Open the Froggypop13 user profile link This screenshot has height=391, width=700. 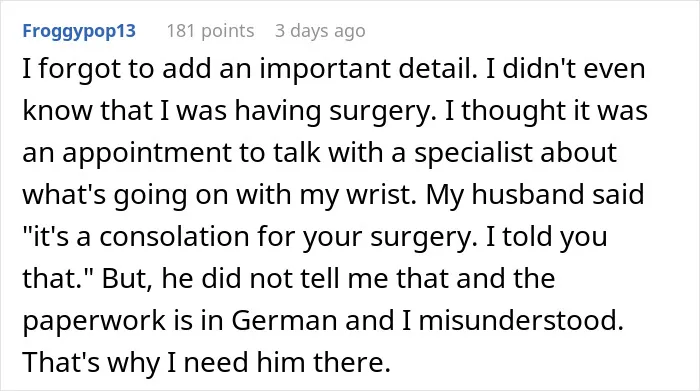coord(79,31)
